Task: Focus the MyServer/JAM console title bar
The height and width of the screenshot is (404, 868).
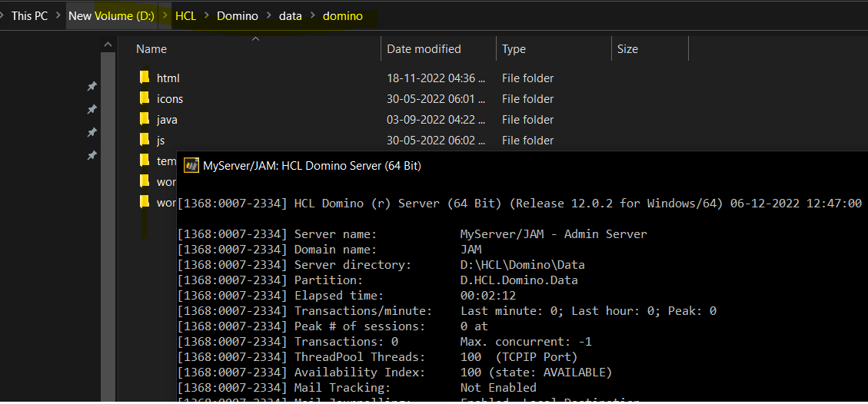Action: coord(461,165)
